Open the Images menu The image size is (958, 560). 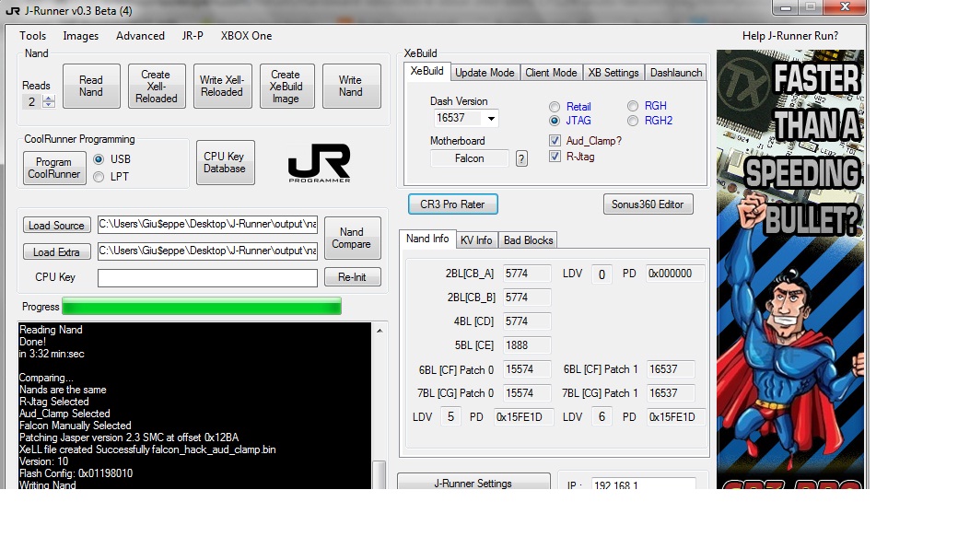(81, 36)
